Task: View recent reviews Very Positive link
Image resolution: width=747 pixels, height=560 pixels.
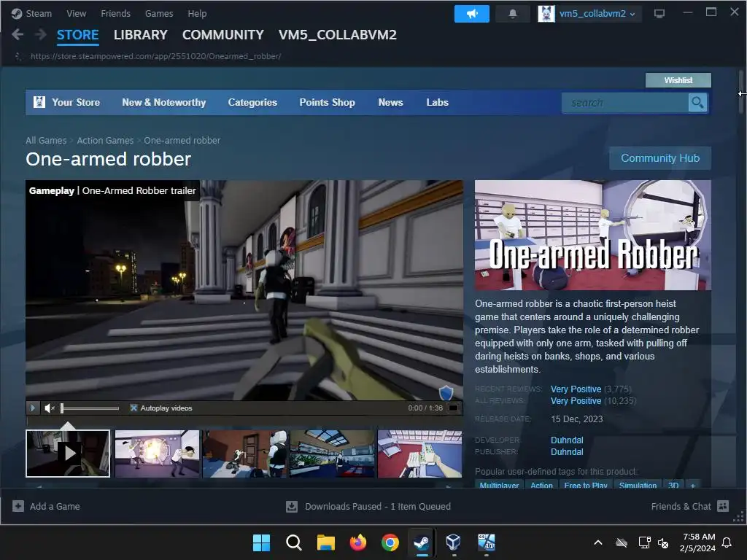Action: [576, 389]
